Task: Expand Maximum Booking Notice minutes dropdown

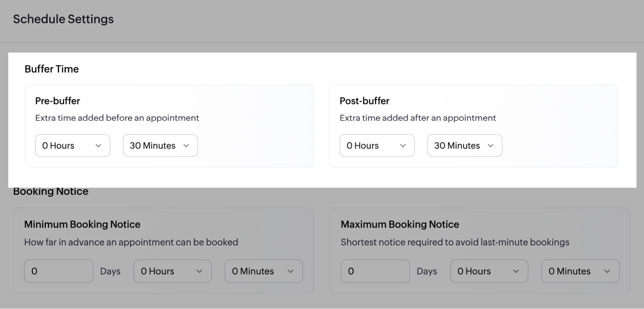Action: 580,271
